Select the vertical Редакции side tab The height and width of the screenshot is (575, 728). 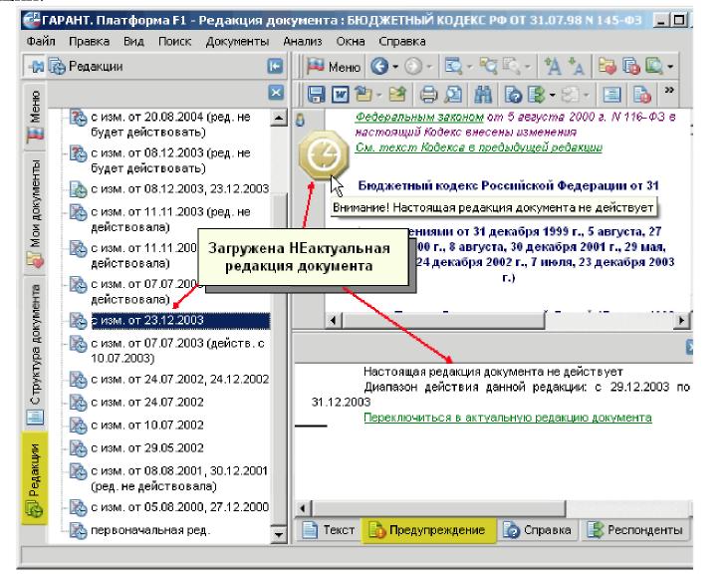[35, 478]
